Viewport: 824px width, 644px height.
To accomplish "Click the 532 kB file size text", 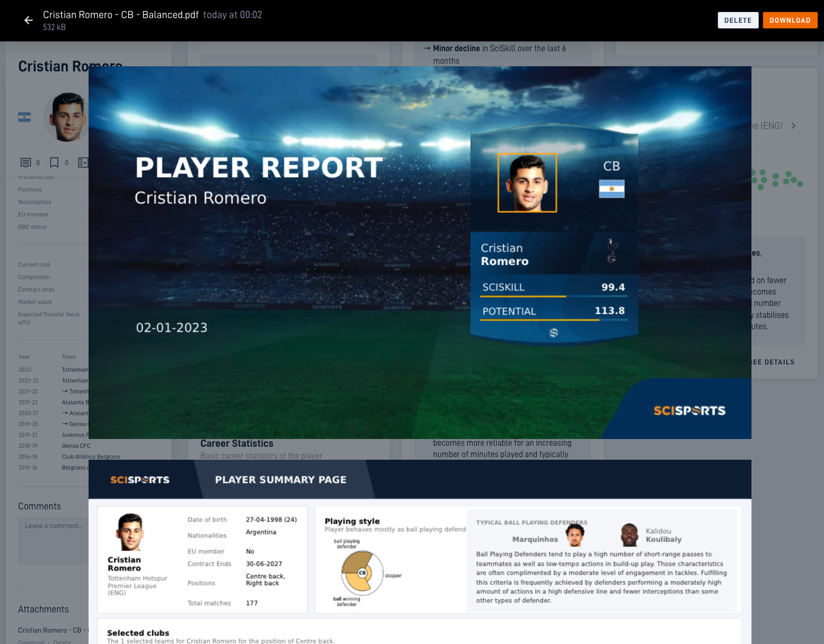I will 54,27.
